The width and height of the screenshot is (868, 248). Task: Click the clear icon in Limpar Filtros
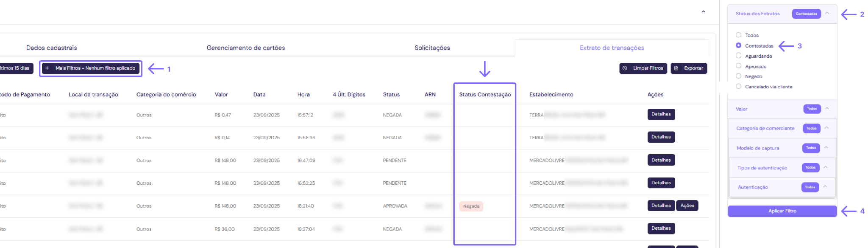[x=625, y=68]
